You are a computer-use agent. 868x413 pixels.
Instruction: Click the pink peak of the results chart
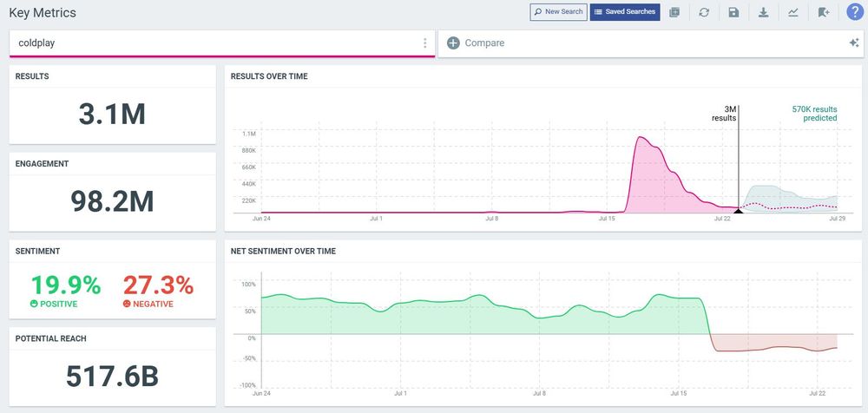(641, 138)
